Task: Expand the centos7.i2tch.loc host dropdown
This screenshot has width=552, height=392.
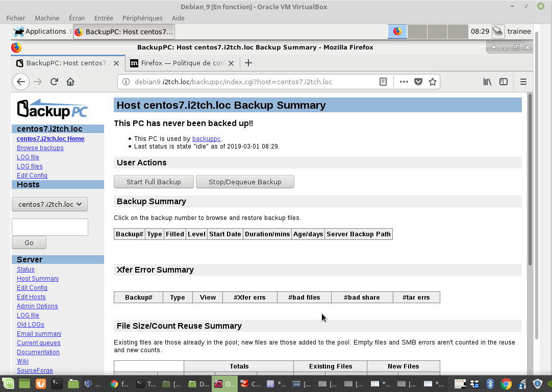Action: point(50,204)
